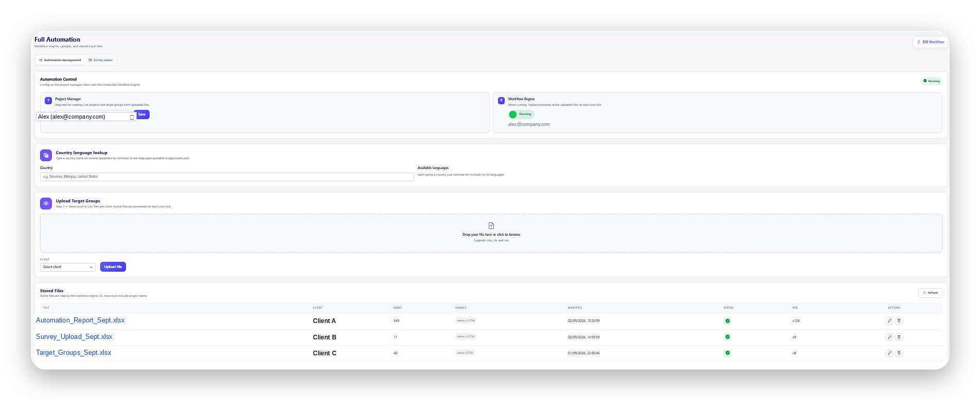
Task: Click the Client B cell
Action: pos(325,337)
